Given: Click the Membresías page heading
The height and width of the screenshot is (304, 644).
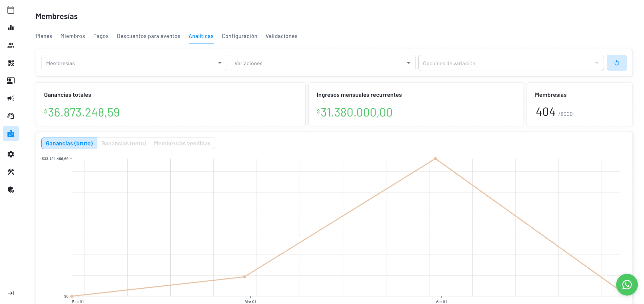Looking at the screenshot, I should pyautogui.click(x=57, y=16).
